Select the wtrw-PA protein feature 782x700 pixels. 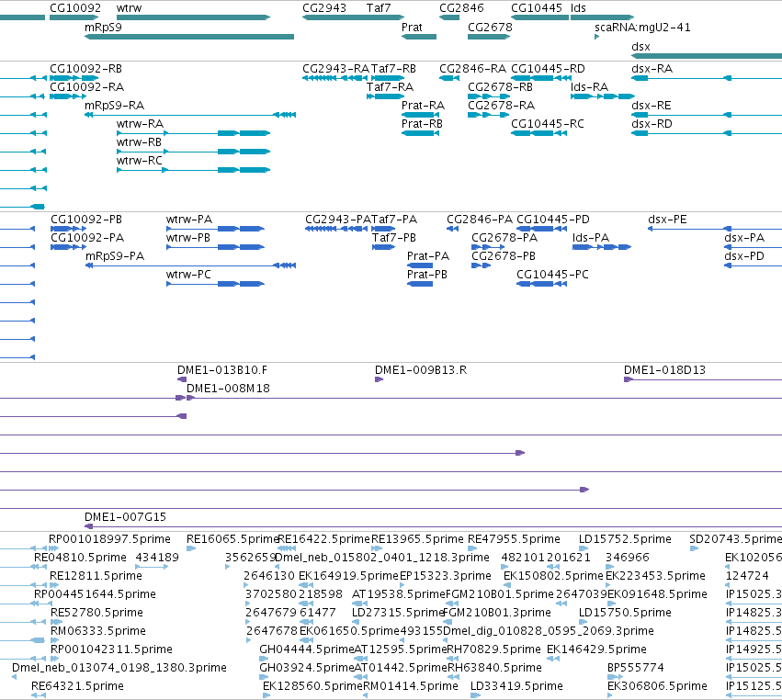click(x=215, y=229)
